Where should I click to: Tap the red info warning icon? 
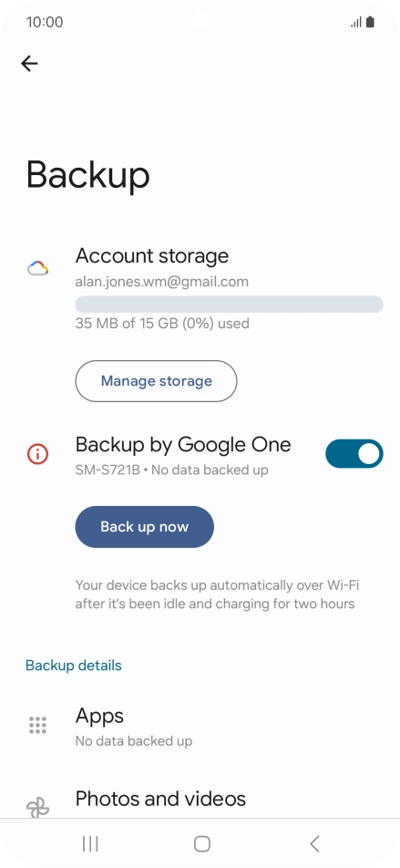[x=37, y=454]
